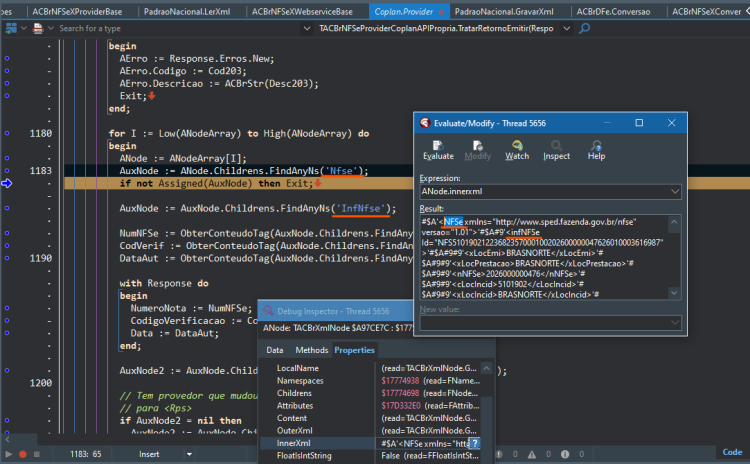The width and height of the screenshot is (750, 464).
Task: Click the magnifier search icon in navigation bar
Action: point(584,28)
